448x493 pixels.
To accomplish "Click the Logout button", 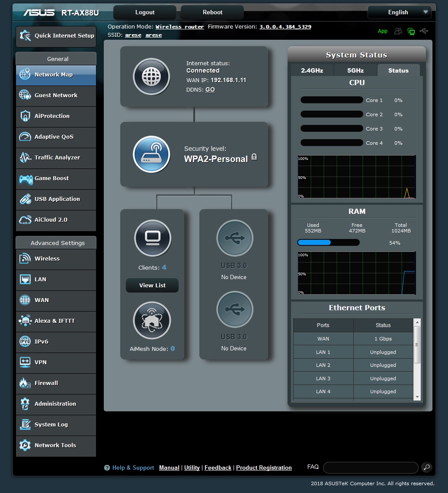I will click(145, 13).
